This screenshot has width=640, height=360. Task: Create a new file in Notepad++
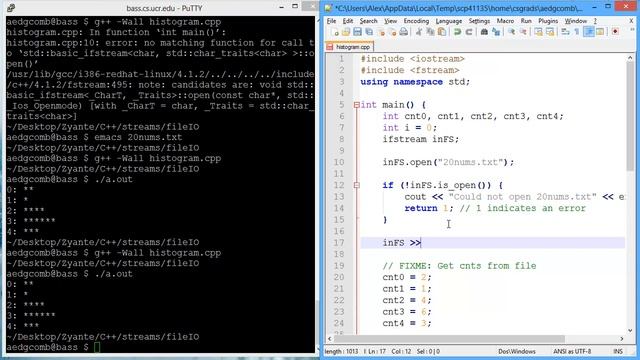point(335,32)
